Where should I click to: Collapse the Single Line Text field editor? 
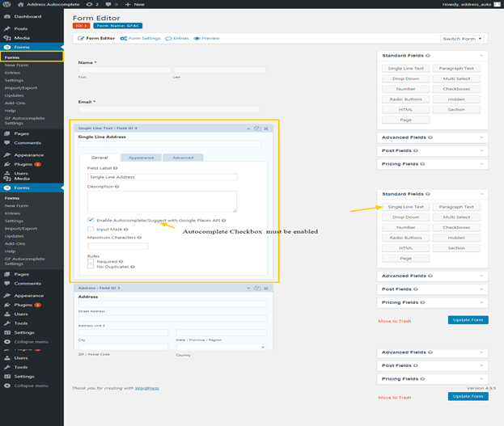tap(248, 129)
